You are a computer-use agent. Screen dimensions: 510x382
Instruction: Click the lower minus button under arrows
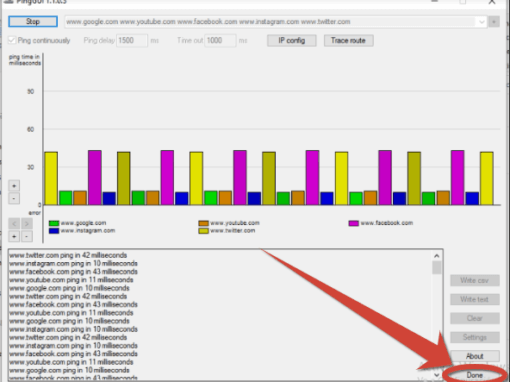point(27,236)
